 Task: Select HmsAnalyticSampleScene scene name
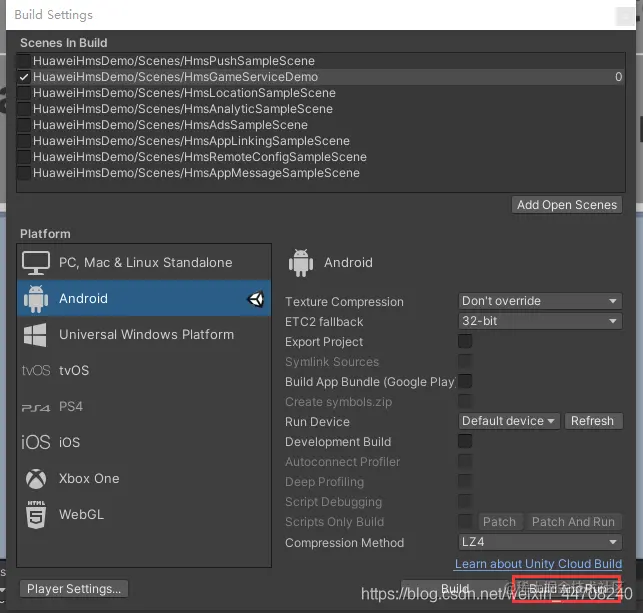[183, 109]
